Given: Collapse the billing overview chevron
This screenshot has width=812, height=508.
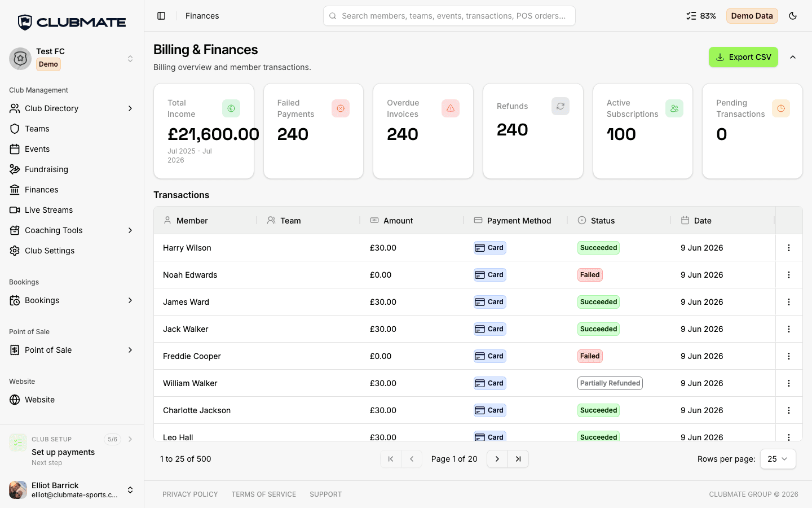Looking at the screenshot, I should (x=793, y=57).
